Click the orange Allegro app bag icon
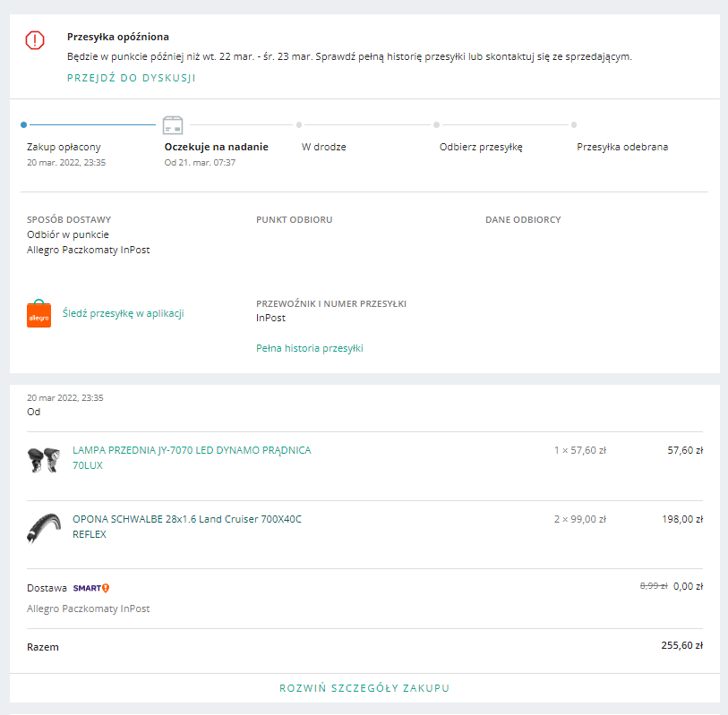The height and width of the screenshot is (715, 728). (x=39, y=314)
